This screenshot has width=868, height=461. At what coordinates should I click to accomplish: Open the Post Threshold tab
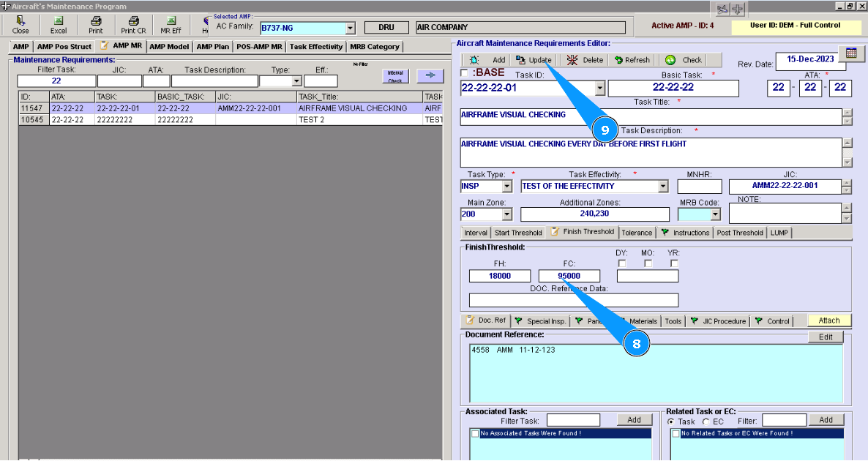pyautogui.click(x=740, y=233)
